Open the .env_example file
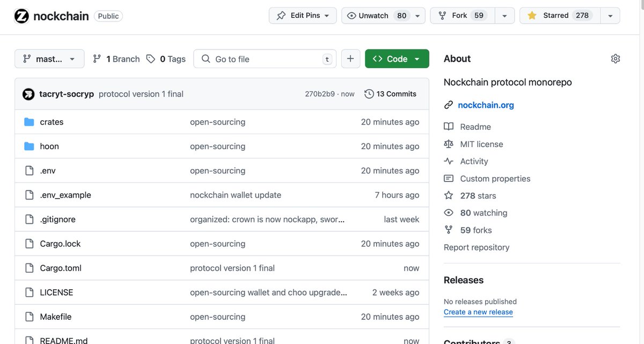The width and height of the screenshot is (644, 344). (x=65, y=195)
